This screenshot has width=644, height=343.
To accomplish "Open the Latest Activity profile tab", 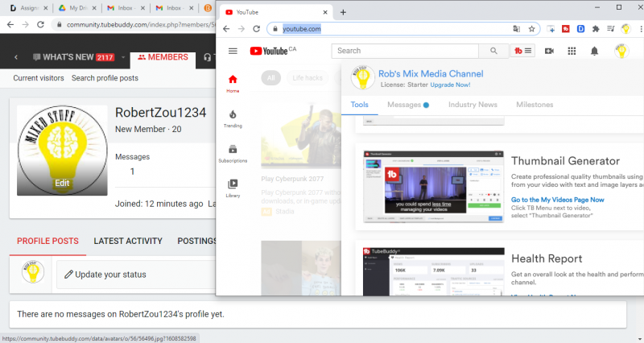I will click(128, 241).
